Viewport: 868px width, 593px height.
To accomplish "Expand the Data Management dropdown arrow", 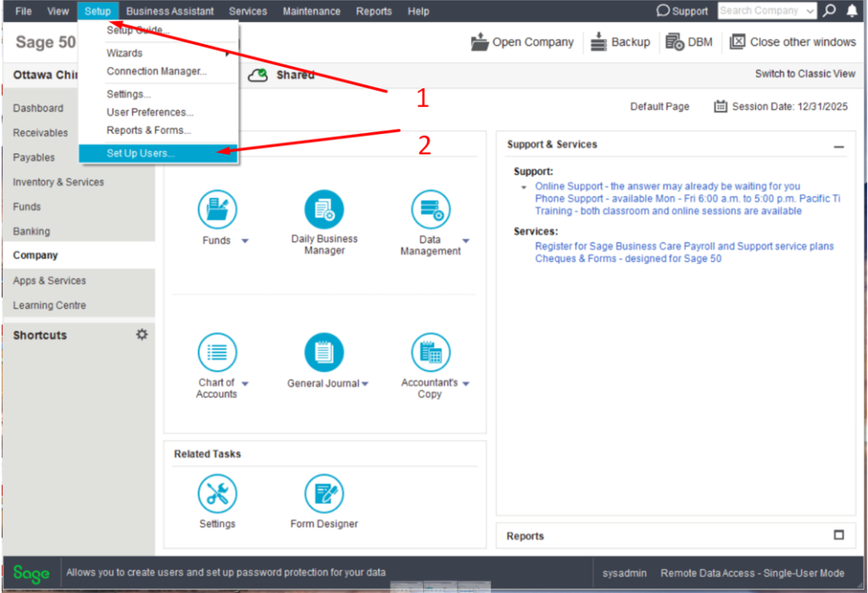I will [x=466, y=241].
